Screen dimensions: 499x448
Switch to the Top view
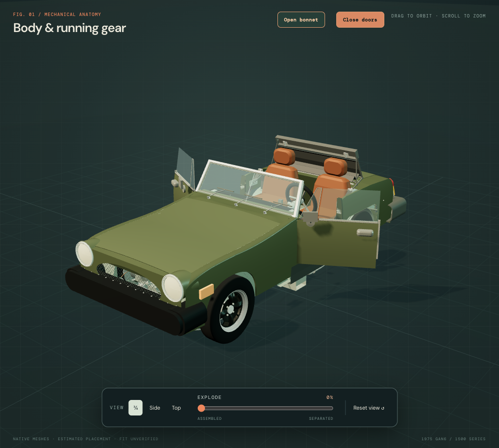176,408
